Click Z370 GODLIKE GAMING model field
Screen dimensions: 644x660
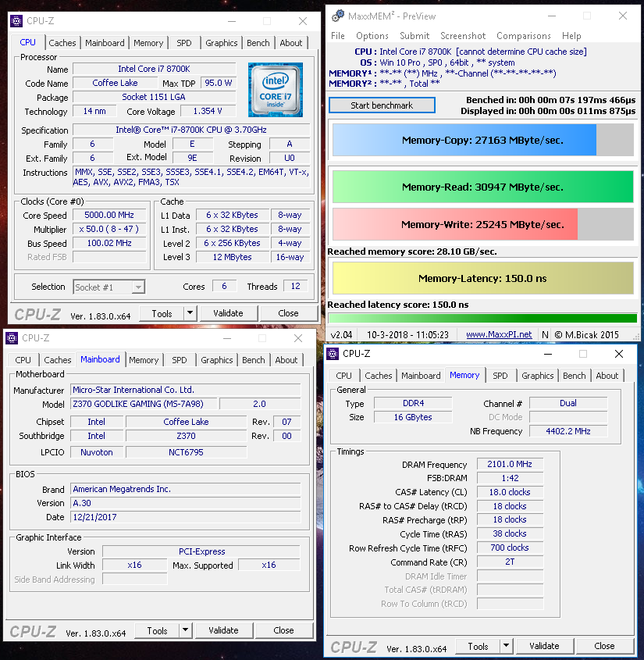point(144,404)
